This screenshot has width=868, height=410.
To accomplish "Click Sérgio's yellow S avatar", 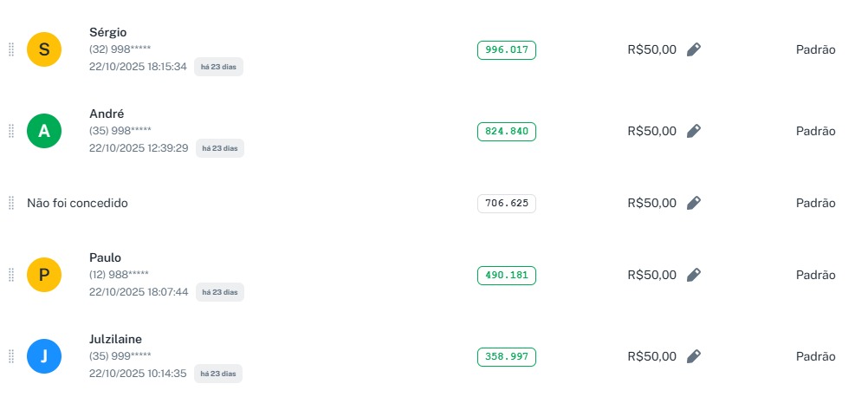I will [44, 49].
